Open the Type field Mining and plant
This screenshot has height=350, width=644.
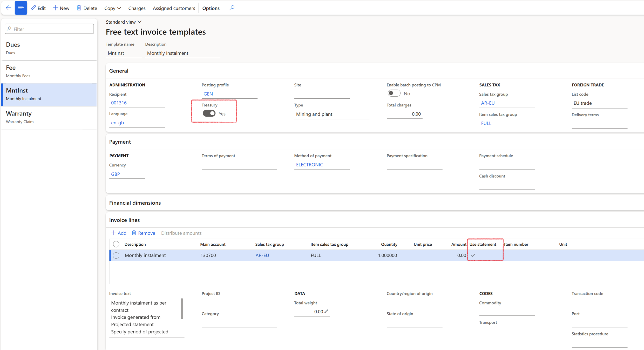(332, 114)
